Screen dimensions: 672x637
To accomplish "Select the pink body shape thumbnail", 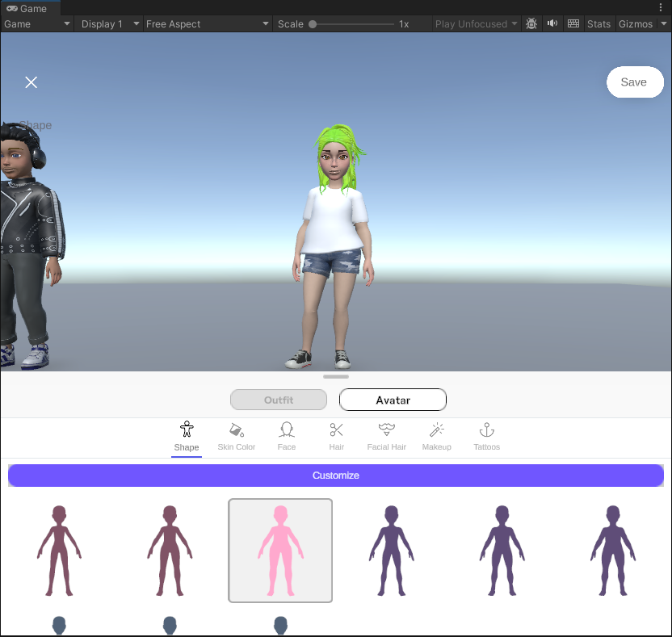I will (x=280, y=551).
